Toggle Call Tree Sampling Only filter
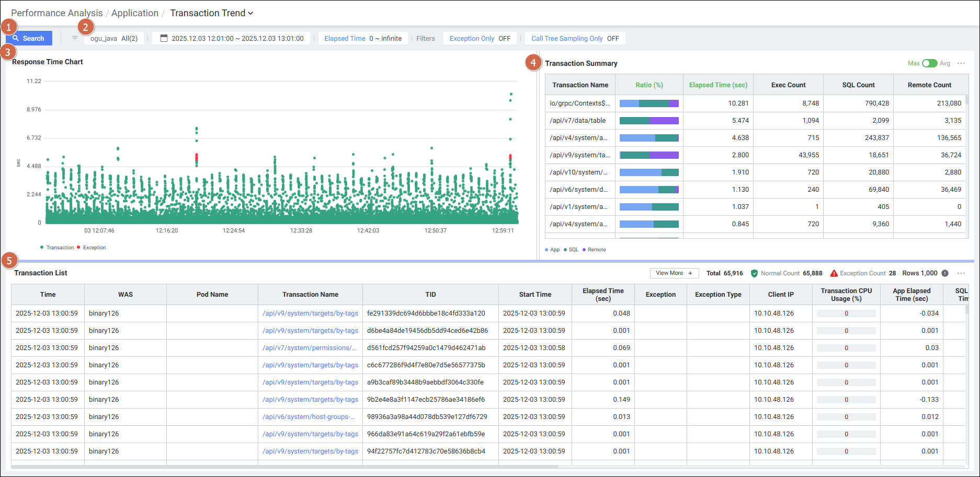The width and height of the screenshot is (980, 477). pos(575,38)
